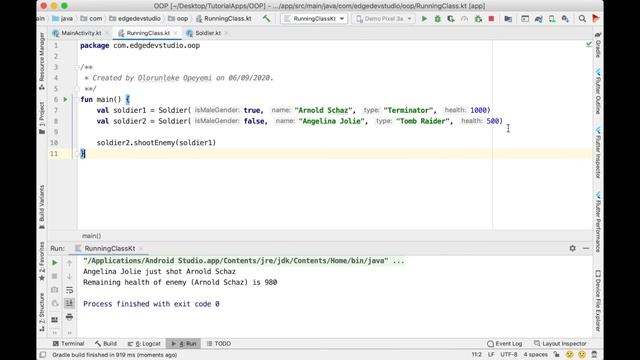Open the Run Anything toolbar icon

tap(525, 19)
